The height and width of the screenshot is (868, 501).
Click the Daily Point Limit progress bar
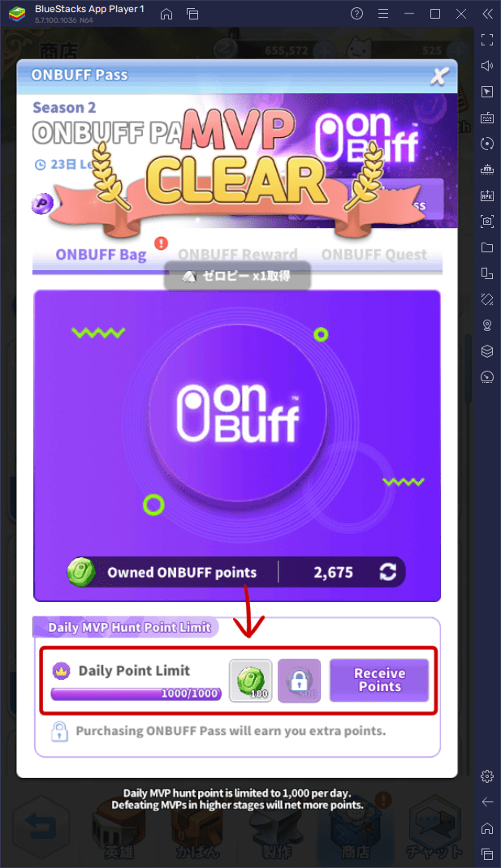click(136, 694)
